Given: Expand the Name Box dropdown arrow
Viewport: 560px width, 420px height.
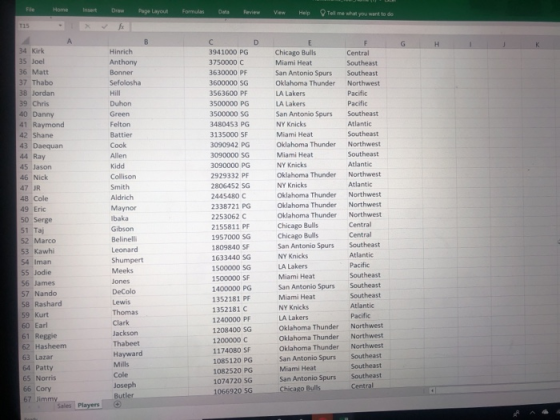Looking at the screenshot, I should coord(60,26).
